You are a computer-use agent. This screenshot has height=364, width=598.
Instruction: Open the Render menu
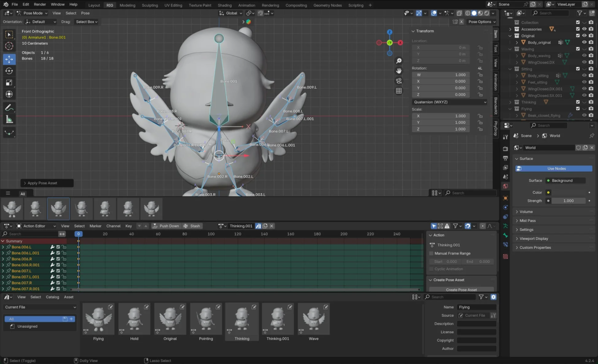point(40,4)
